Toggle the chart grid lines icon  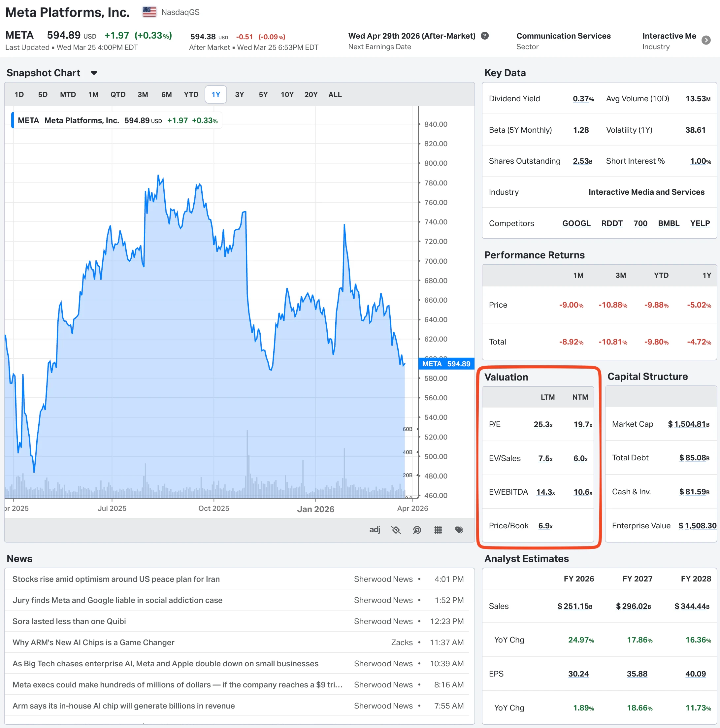coord(438,530)
